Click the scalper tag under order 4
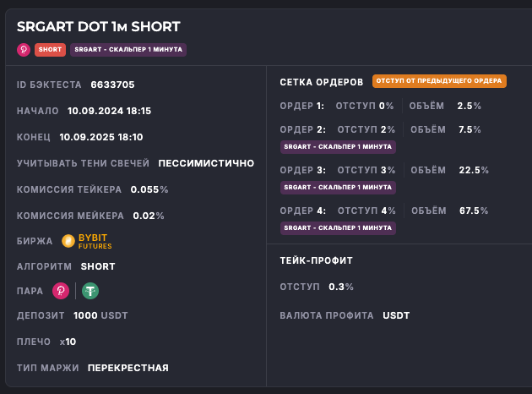532x394 pixels. tap(338, 227)
